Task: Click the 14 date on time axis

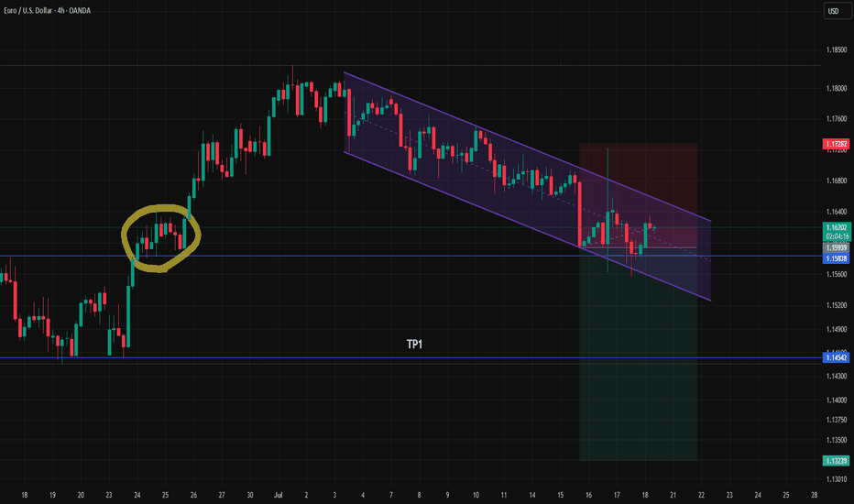Action: tap(532, 495)
